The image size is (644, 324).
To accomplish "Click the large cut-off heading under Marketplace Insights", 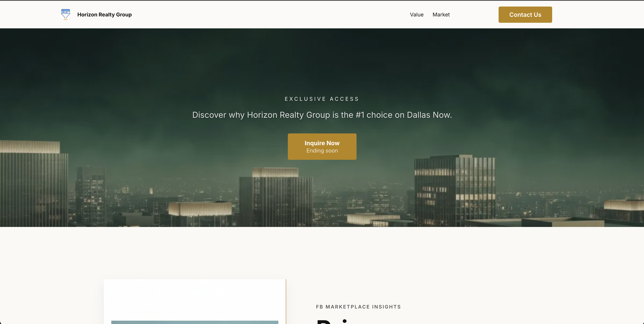I will (332, 322).
